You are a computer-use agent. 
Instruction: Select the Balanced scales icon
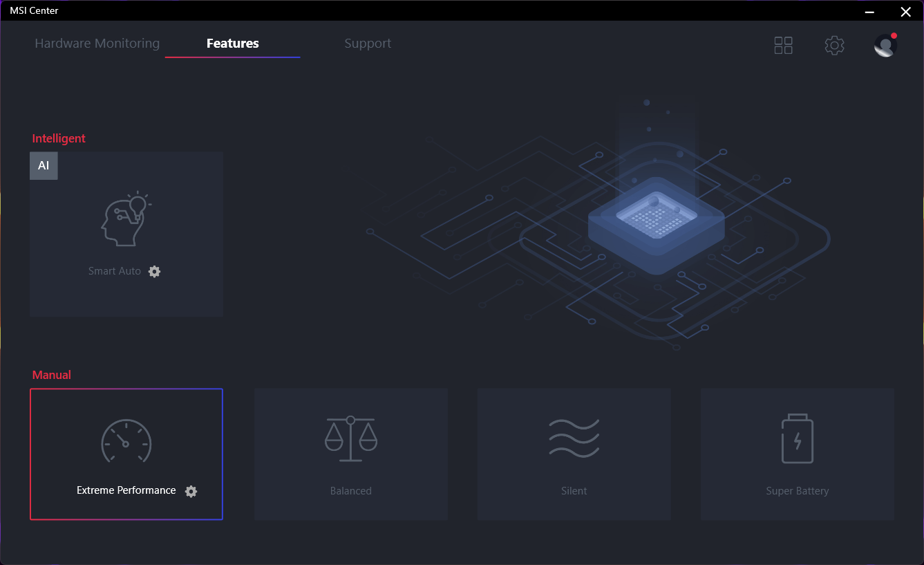pyautogui.click(x=351, y=439)
